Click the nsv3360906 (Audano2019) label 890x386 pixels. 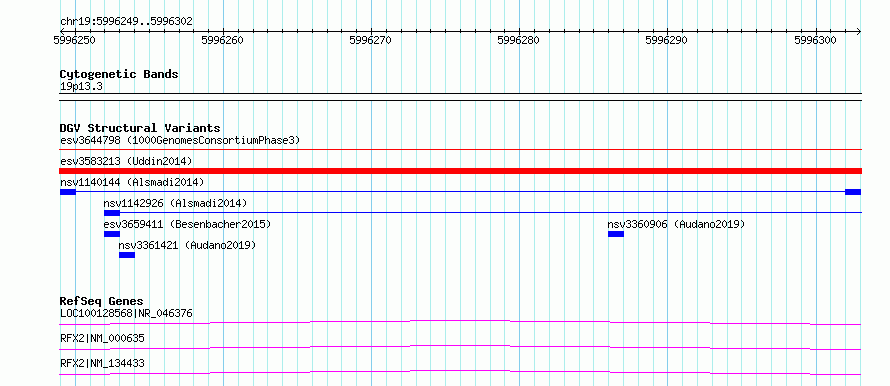coord(676,224)
